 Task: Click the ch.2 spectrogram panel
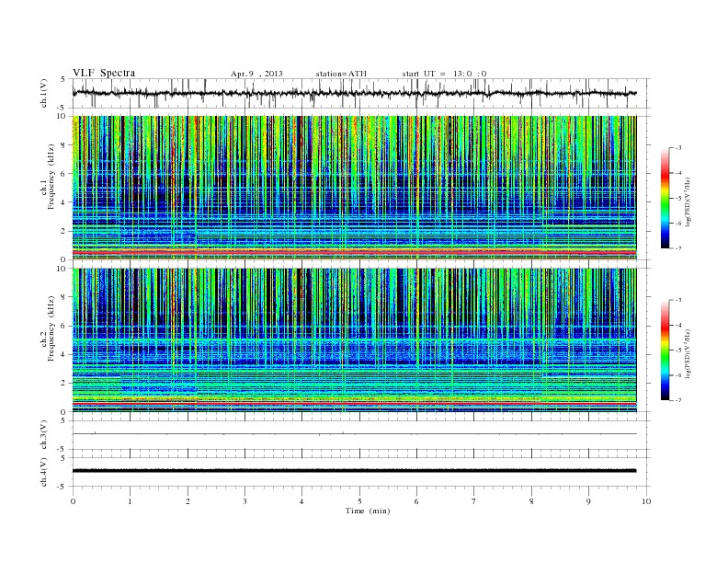[354, 340]
